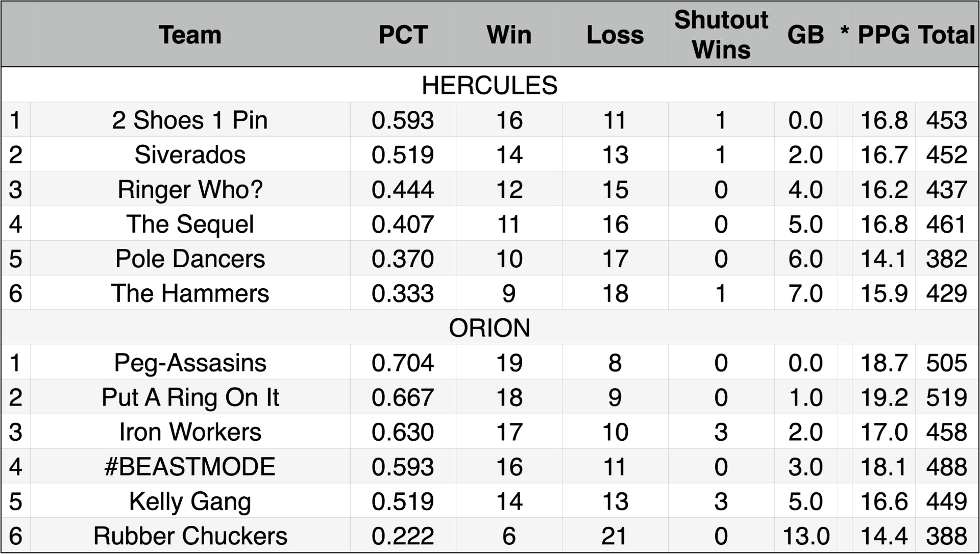Select the Win column header
This screenshot has height=554, width=980.
click(509, 35)
